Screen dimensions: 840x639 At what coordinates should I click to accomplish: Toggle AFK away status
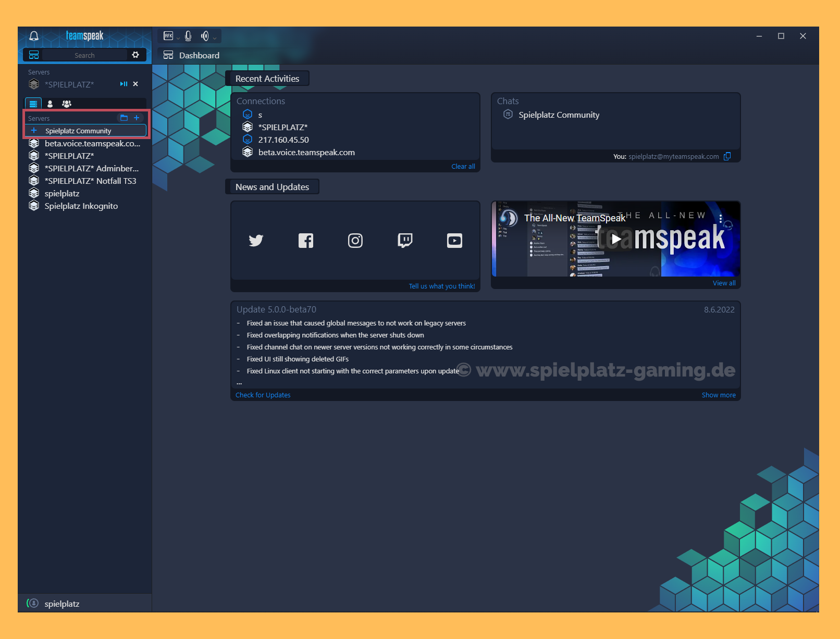(x=168, y=36)
